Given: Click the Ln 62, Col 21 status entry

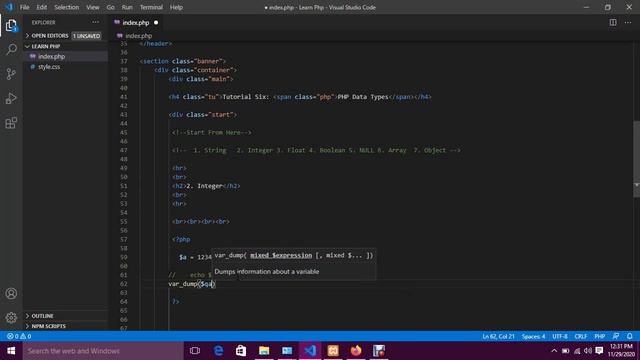Looking at the screenshot, I should coord(498,336).
